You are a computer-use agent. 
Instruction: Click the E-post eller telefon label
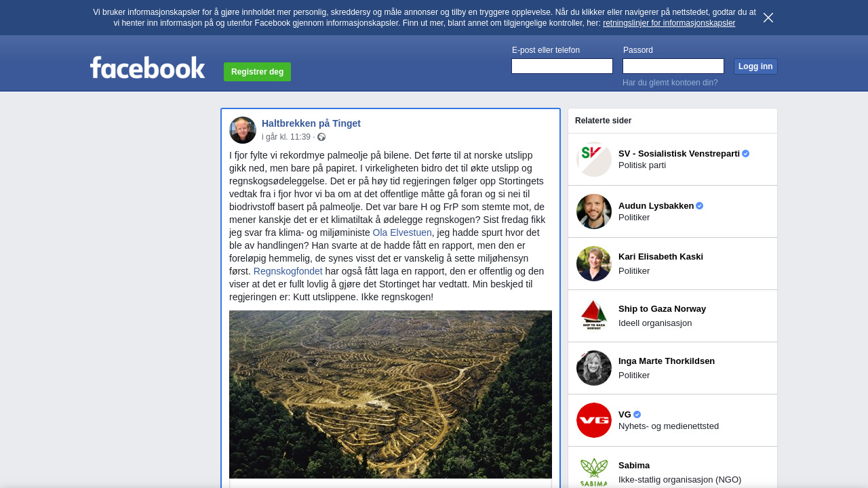click(546, 50)
